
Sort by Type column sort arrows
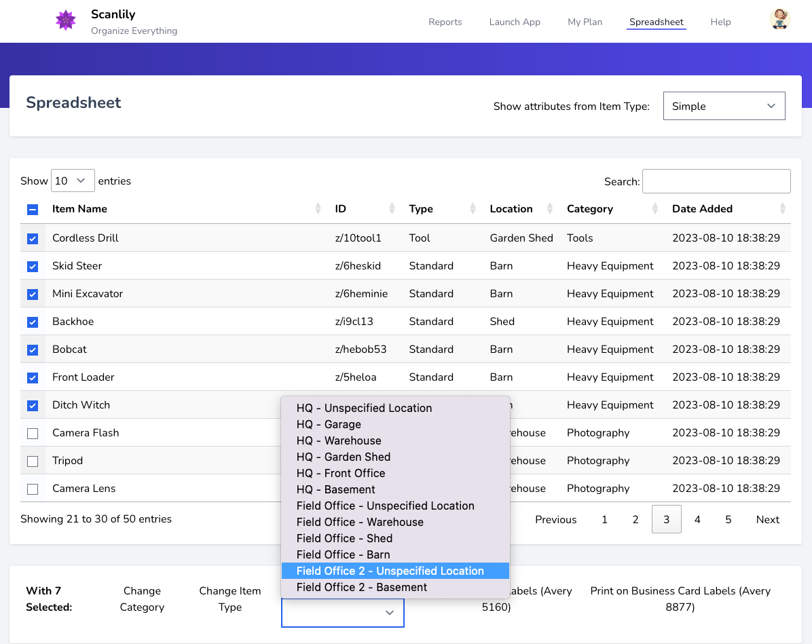pos(473,209)
